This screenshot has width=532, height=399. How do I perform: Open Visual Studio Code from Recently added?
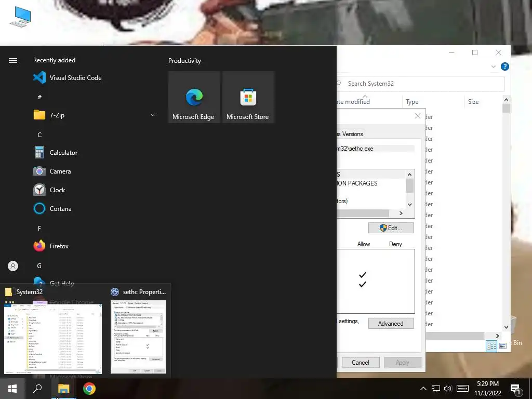pyautogui.click(x=68, y=78)
